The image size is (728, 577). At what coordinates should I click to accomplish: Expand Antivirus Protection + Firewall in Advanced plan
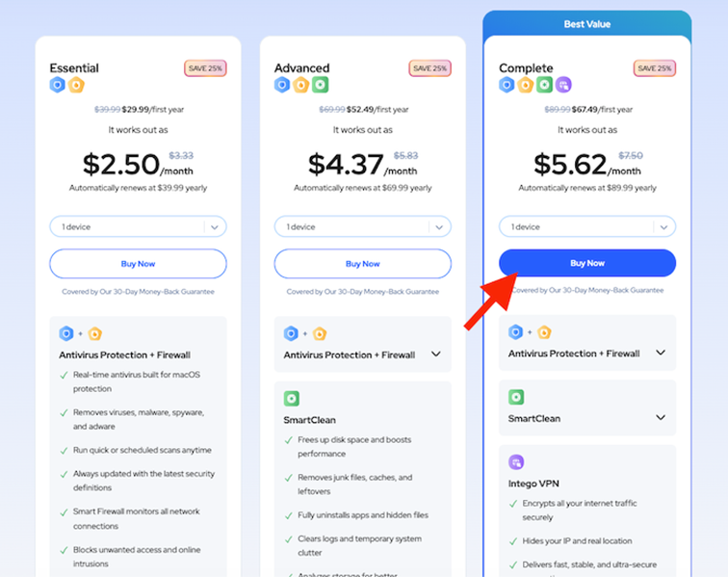pos(436,354)
